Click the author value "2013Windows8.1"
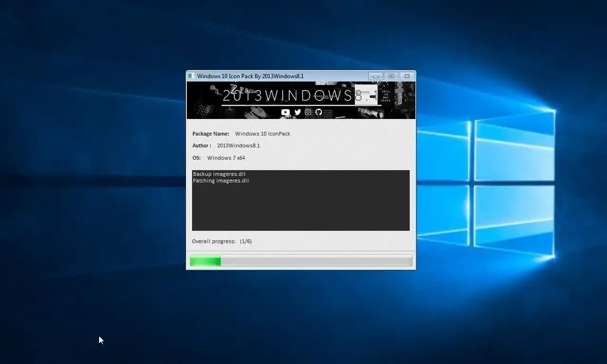The height and width of the screenshot is (364, 607). (x=239, y=146)
